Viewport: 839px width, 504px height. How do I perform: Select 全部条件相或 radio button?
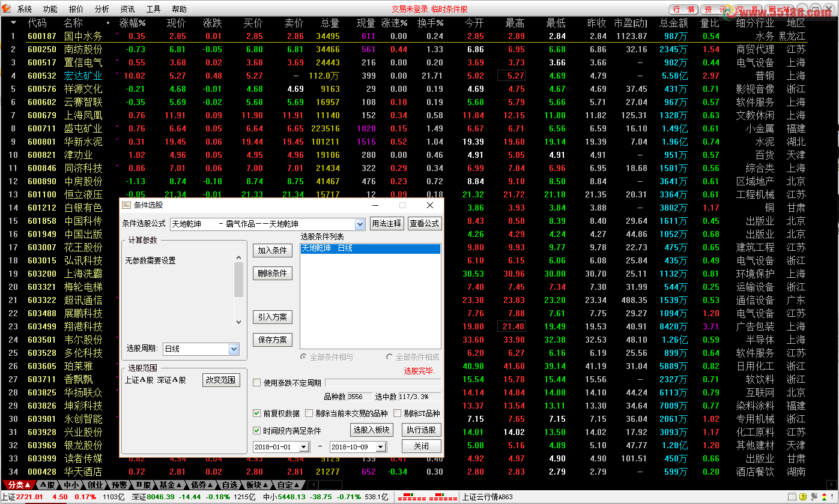tap(390, 357)
